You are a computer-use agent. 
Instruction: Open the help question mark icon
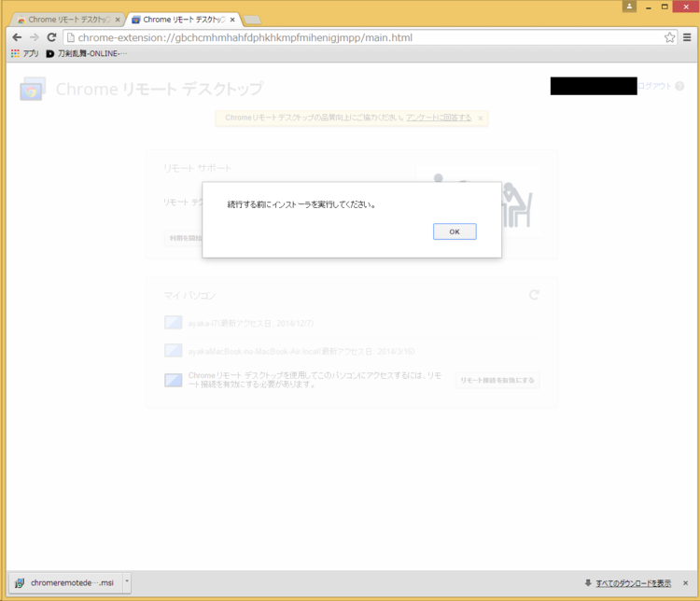[679, 86]
